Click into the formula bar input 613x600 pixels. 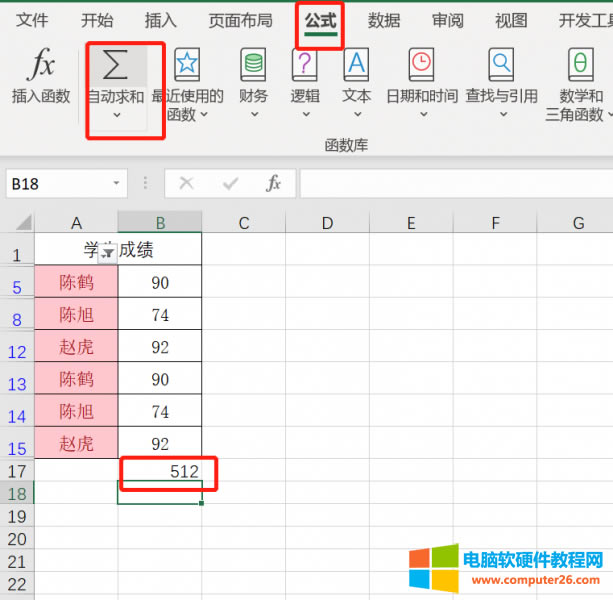click(456, 183)
